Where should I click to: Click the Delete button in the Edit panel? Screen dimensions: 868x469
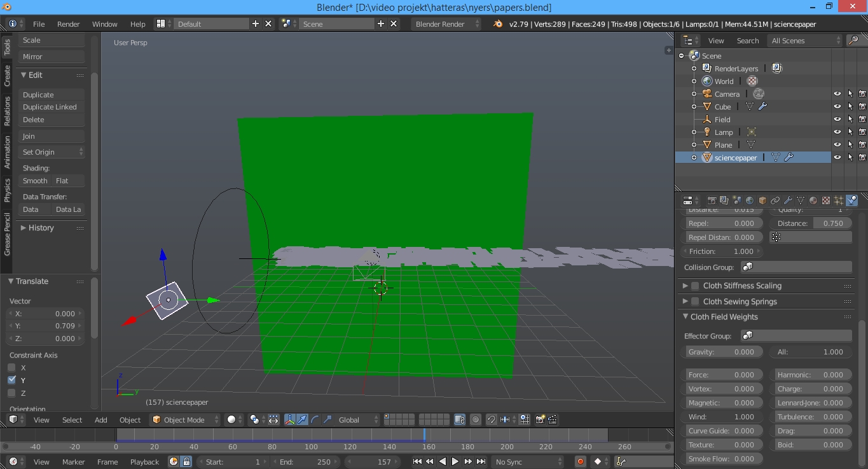[52, 120]
